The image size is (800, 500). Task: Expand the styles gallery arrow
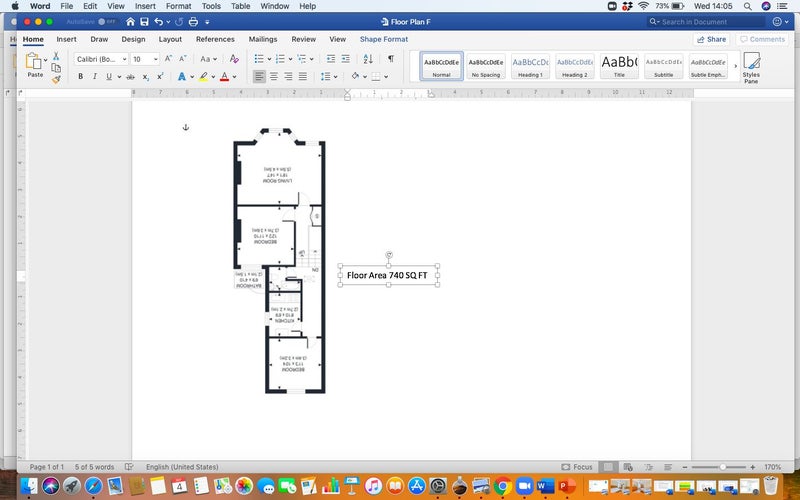click(735, 66)
